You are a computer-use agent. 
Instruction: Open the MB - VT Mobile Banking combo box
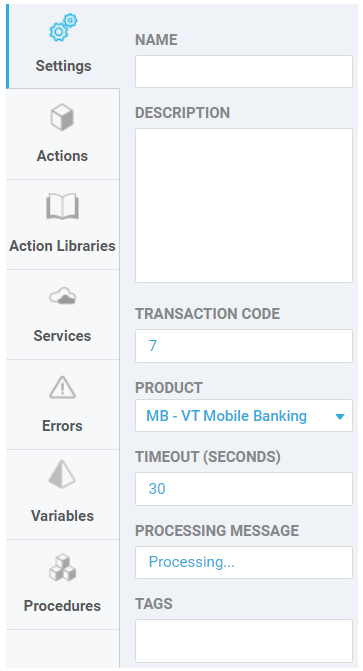pyautogui.click(x=244, y=416)
